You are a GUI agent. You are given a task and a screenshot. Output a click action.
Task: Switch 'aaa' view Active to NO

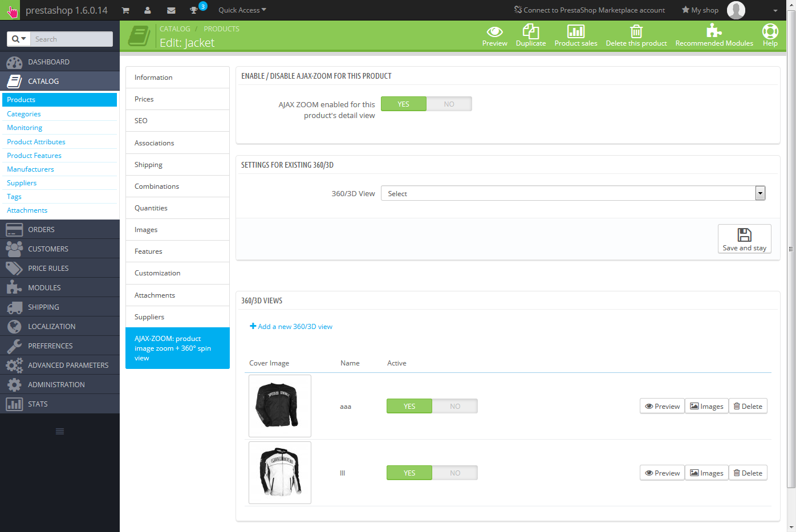[454, 406]
